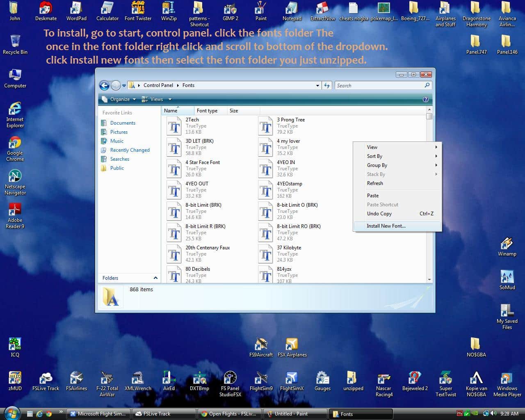Click the Help question mark icon
This screenshot has width=525, height=420.
pyautogui.click(x=425, y=99)
